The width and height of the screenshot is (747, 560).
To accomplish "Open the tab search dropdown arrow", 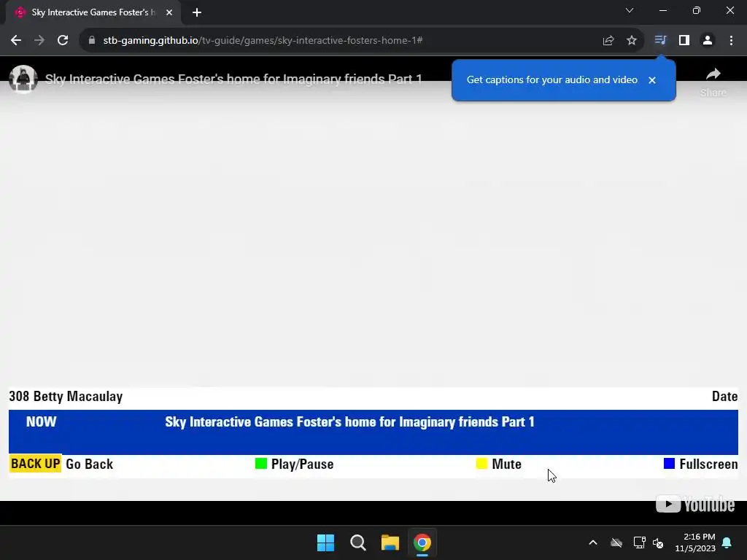I will tap(630, 10).
